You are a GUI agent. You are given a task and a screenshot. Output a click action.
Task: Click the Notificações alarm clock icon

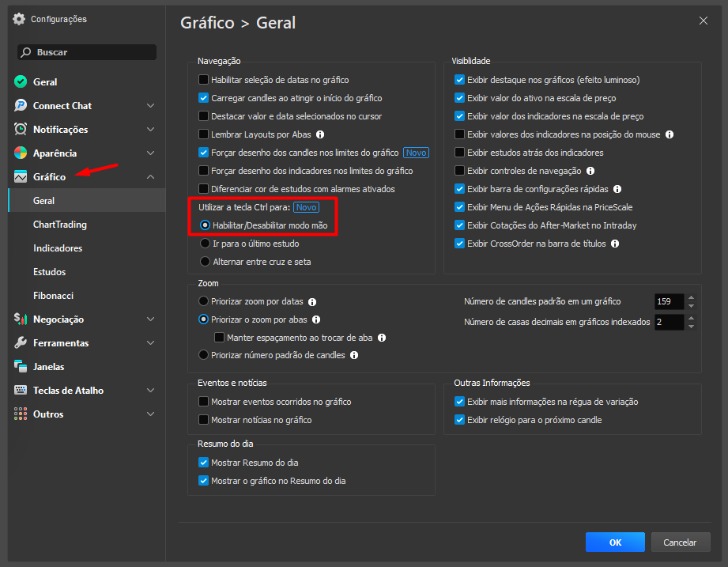pos(21,129)
